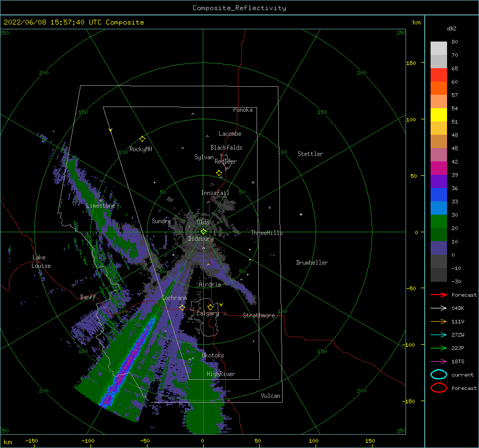Click the Blackfalds city label
Viewport: 479px width, 448px height.
226,148
